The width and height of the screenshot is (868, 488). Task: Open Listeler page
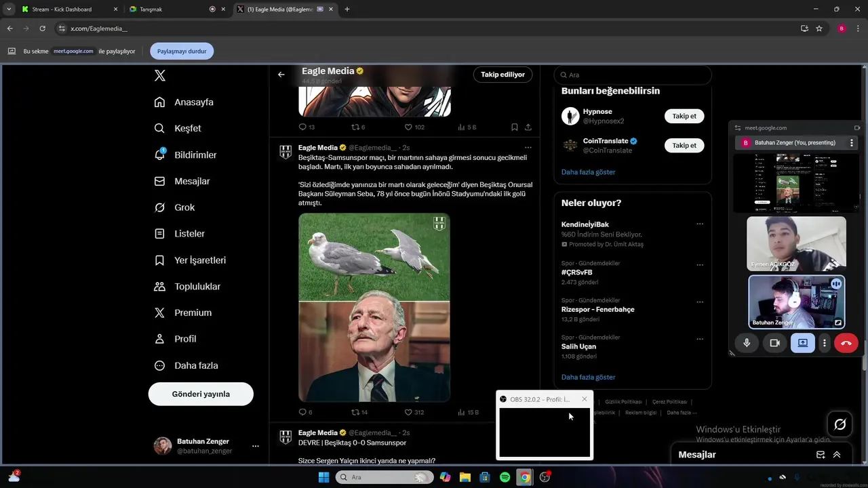click(179, 234)
